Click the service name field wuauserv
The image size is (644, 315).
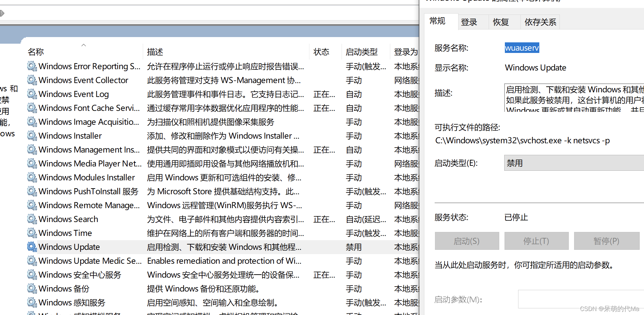click(522, 48)
